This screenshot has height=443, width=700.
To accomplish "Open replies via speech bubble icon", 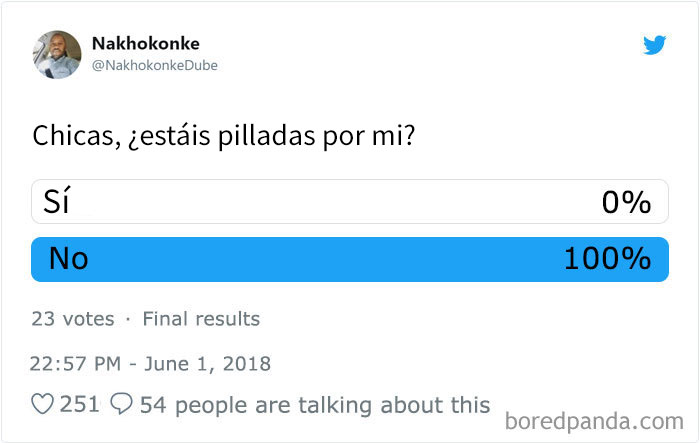I will [x=121, y=404].
